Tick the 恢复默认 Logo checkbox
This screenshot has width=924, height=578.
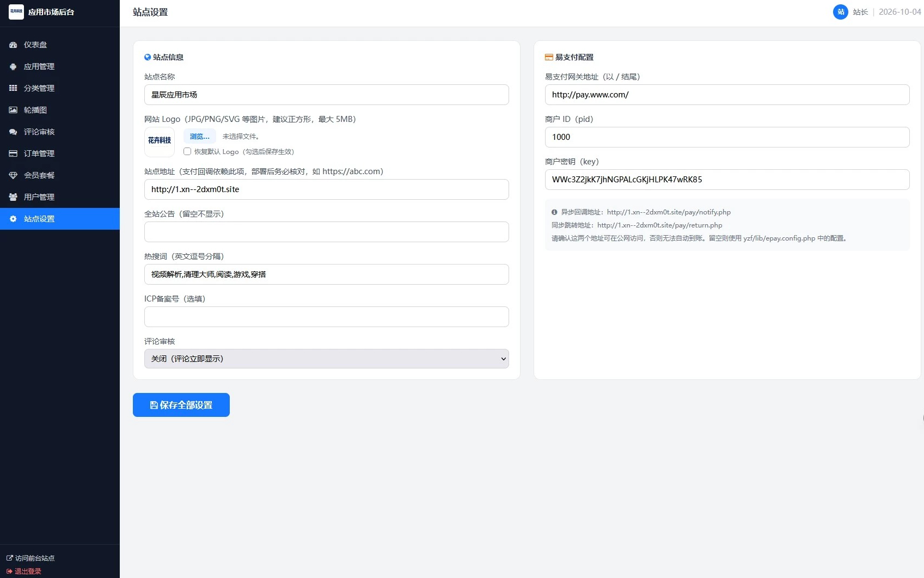coord(187,151)
